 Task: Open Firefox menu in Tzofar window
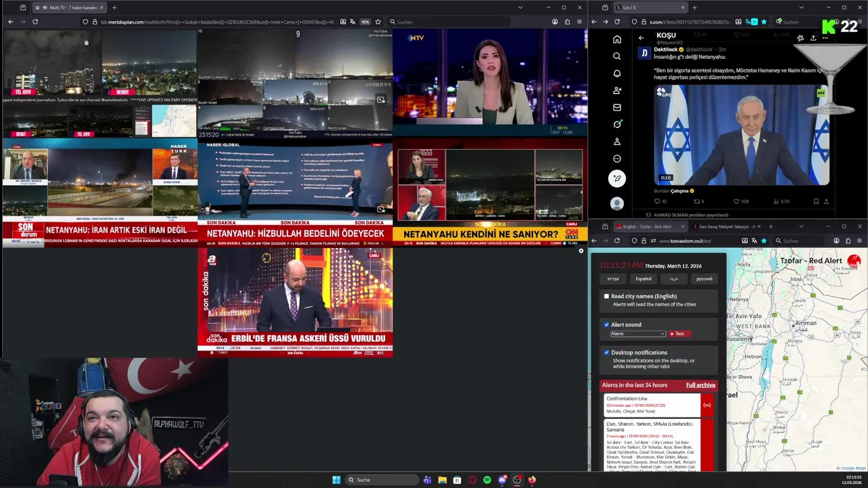click(x=859, y=241)
